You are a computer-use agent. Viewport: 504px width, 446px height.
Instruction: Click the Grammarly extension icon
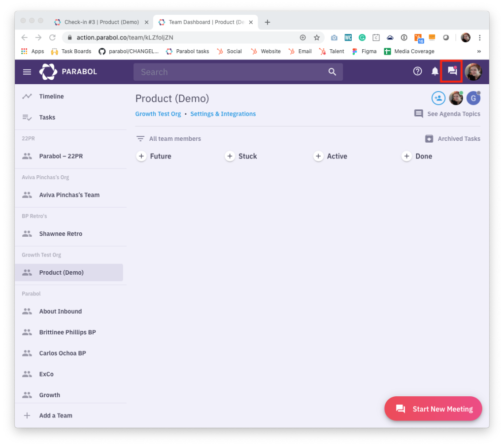click(362, 37)
